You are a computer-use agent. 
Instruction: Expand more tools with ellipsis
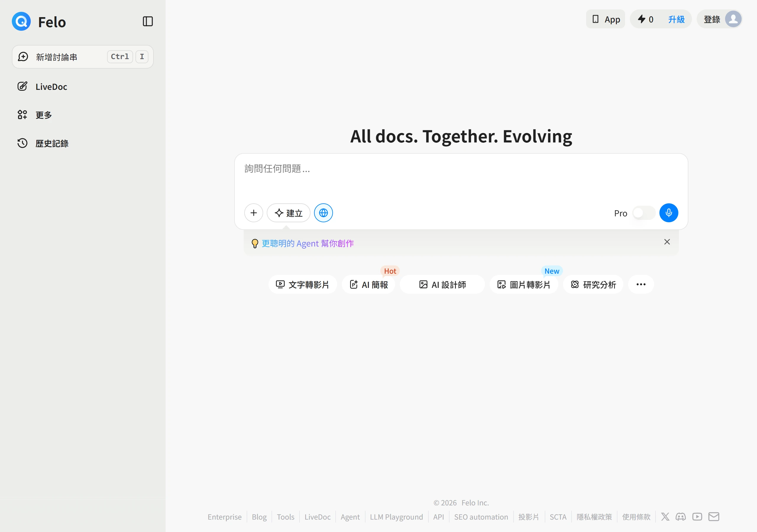[x=640, y=284]
